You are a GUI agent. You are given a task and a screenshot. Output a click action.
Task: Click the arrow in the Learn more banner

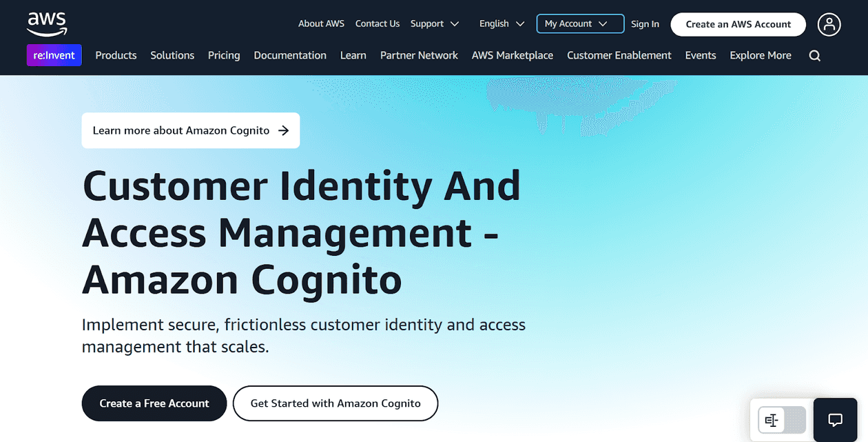point(284,130)
